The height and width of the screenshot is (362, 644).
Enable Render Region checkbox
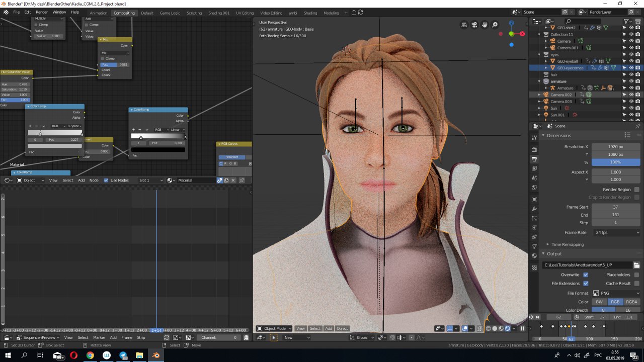point(637,190)
